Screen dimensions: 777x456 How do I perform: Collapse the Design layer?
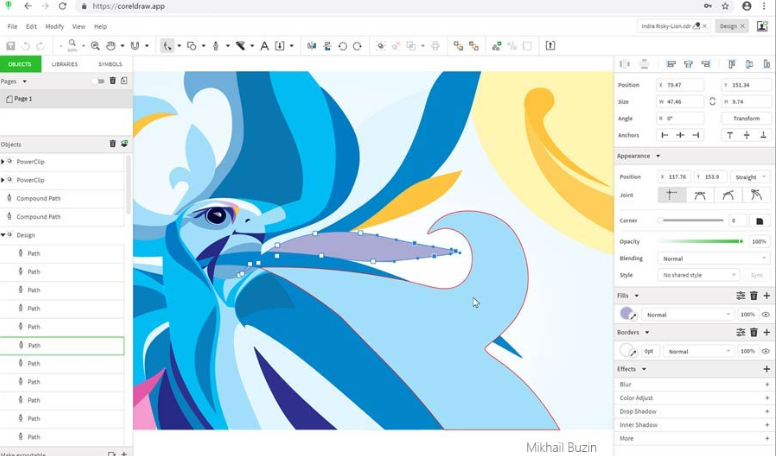(x=2, y=235)
